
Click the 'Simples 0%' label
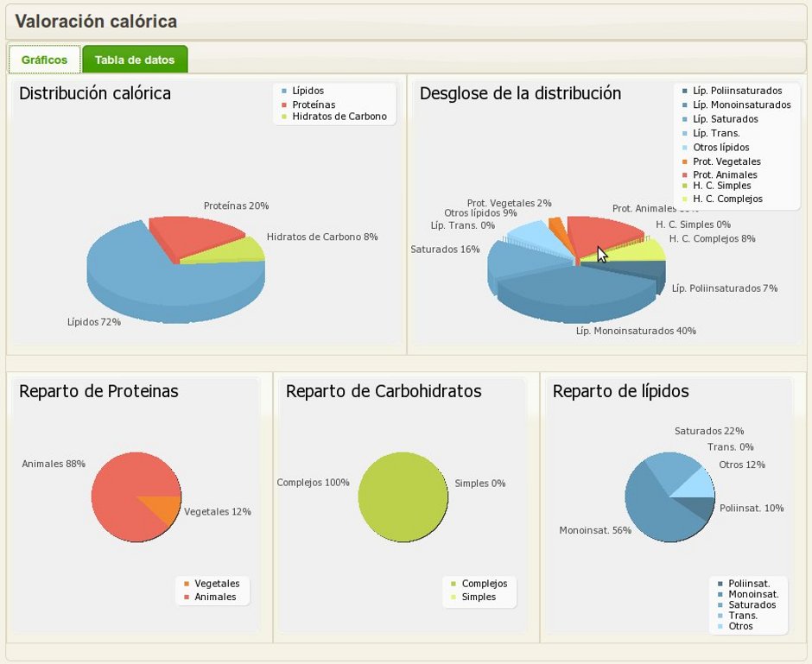click(480, 484)
